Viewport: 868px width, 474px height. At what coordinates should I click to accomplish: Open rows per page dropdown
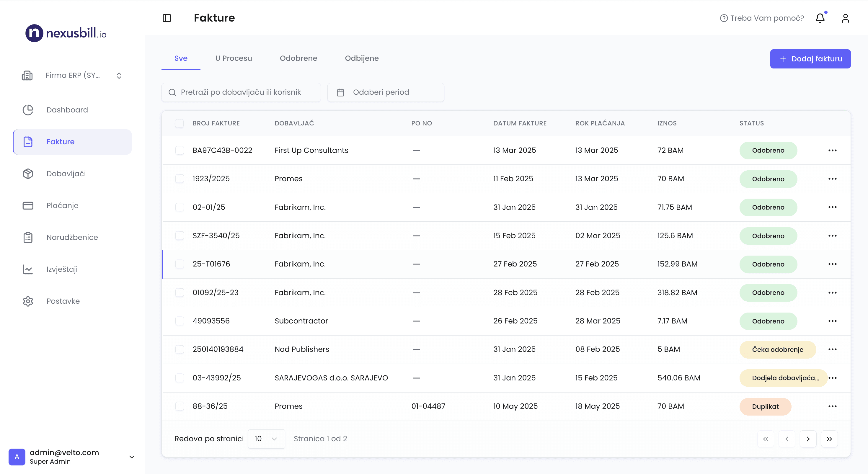click(x=266, y=439)
